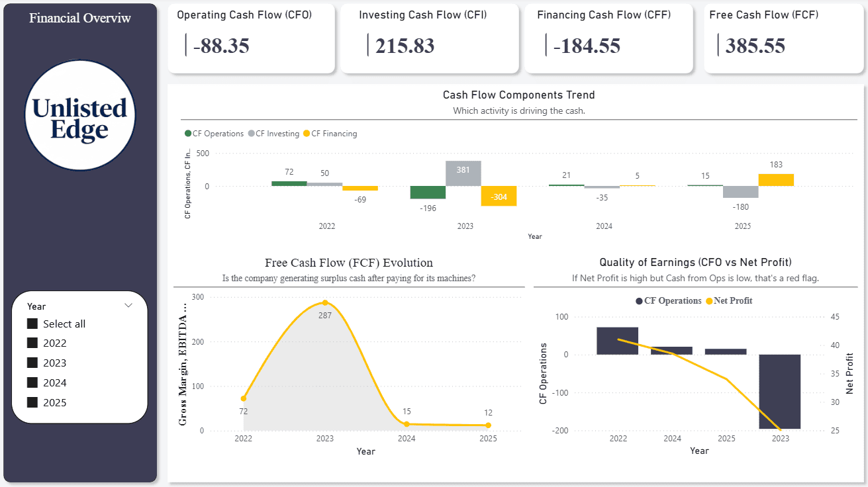Click the yellow -304 CF Financing bar

point(498,196)
